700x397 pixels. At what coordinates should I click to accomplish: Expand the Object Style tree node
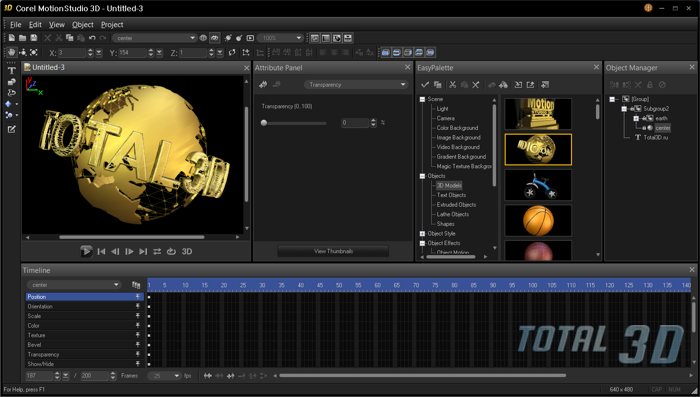coord(422,234)
